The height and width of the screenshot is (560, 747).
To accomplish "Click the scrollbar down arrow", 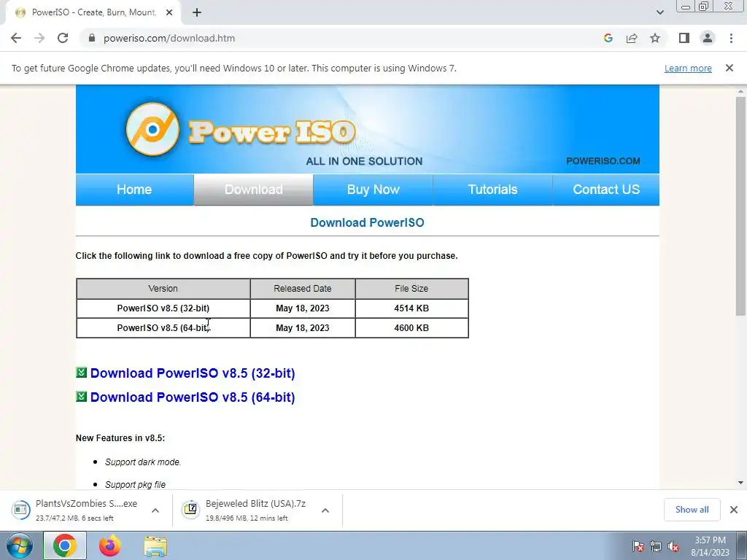I will 740,483.
